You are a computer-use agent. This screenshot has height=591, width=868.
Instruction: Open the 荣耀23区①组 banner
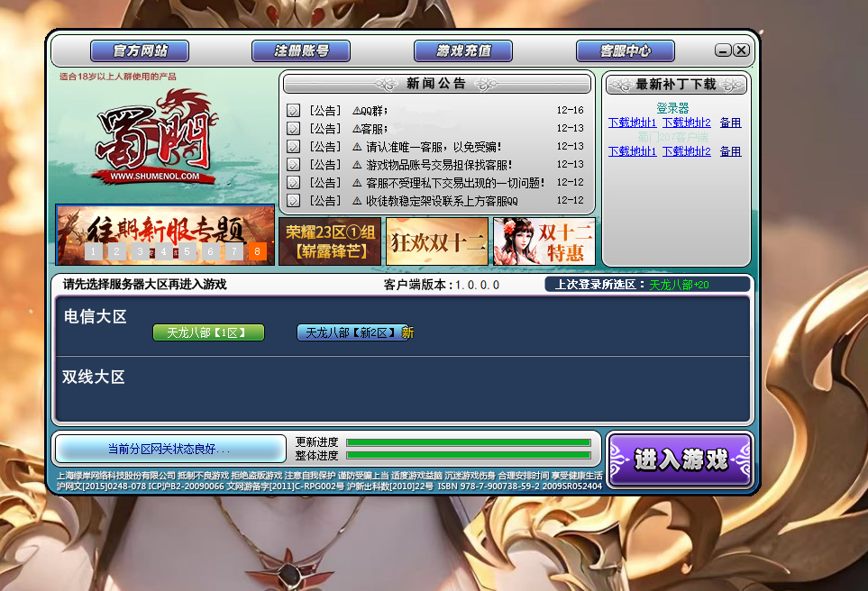coord(330,241)
